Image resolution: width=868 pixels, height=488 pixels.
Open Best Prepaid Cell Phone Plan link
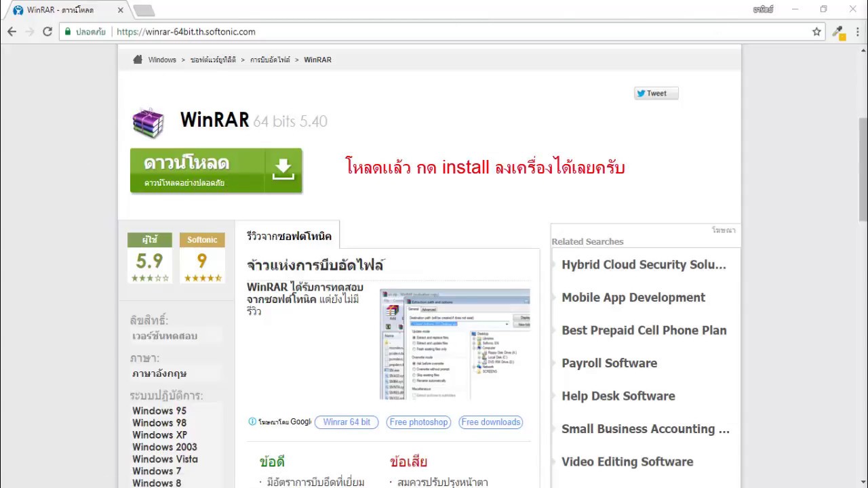click(644, 331)
